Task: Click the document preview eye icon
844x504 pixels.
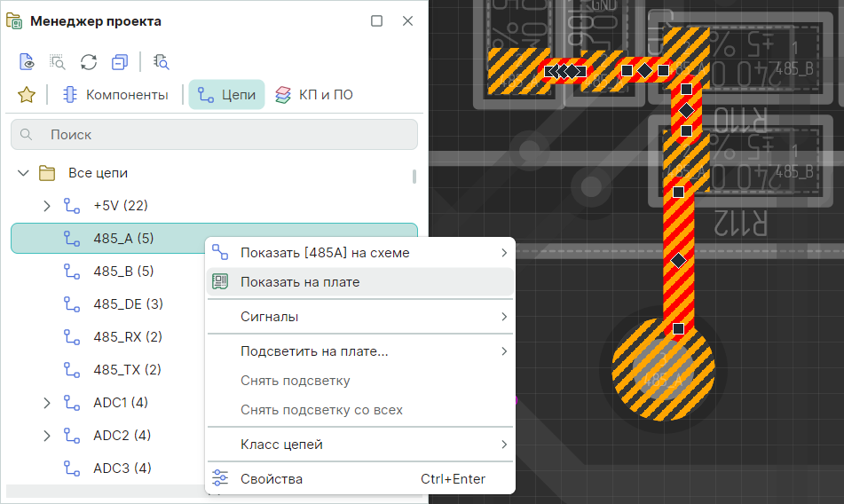Action: pyautogui.click(x=27, y=62)
